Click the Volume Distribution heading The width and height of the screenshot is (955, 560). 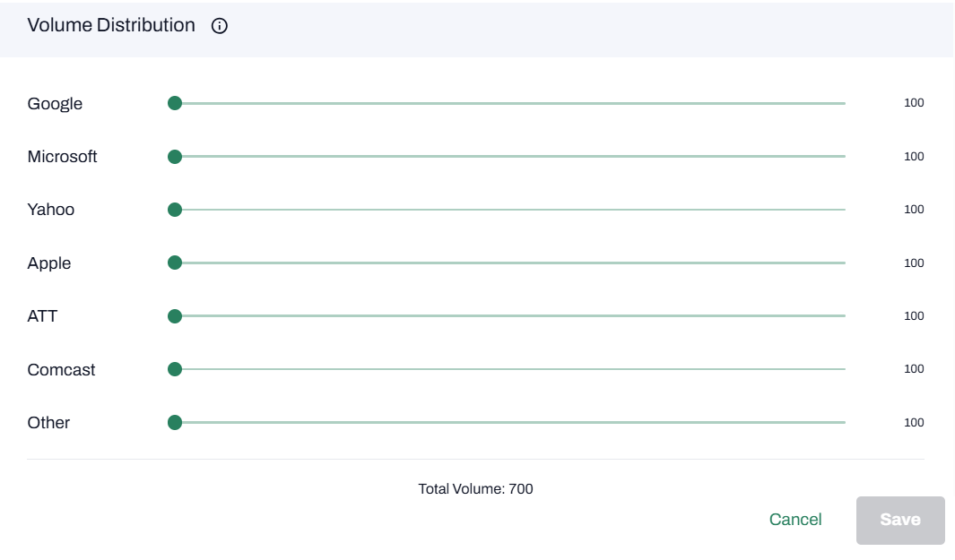(x=111, y=25)
